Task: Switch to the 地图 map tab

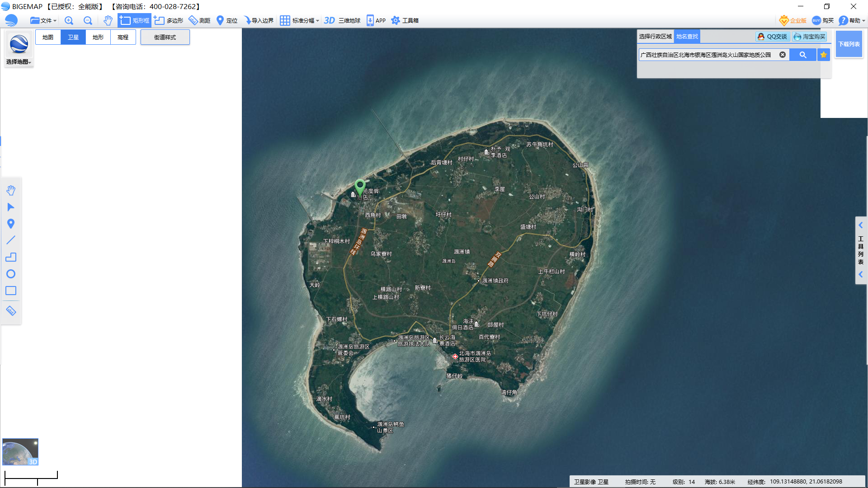Action: coord(48,37)
